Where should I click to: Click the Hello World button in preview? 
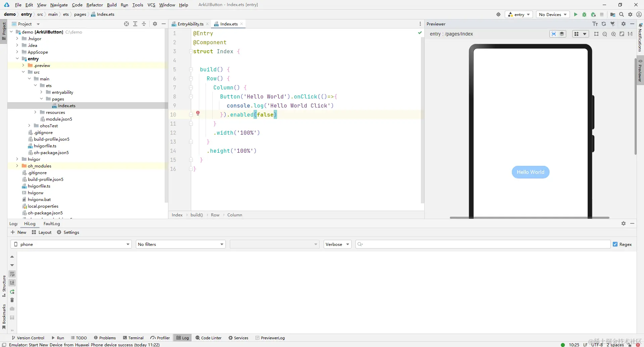(x=530, y=172)
